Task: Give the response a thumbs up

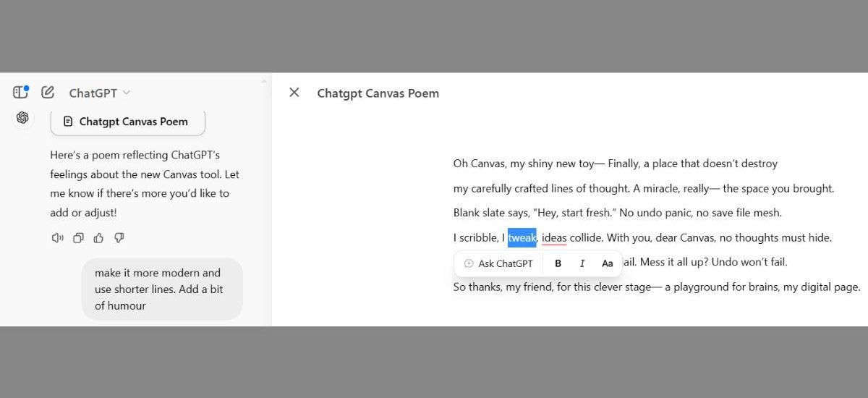Action: (x=98, y=238)
